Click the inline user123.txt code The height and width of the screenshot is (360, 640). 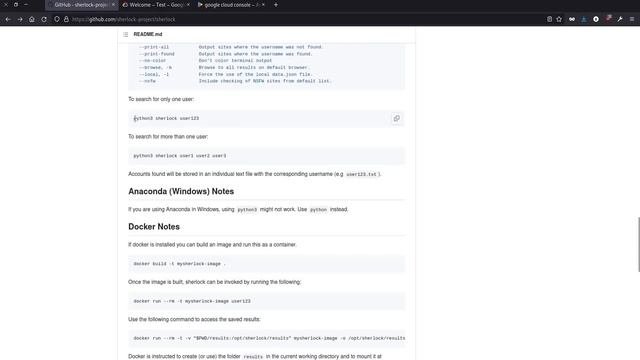pos(361,174)
